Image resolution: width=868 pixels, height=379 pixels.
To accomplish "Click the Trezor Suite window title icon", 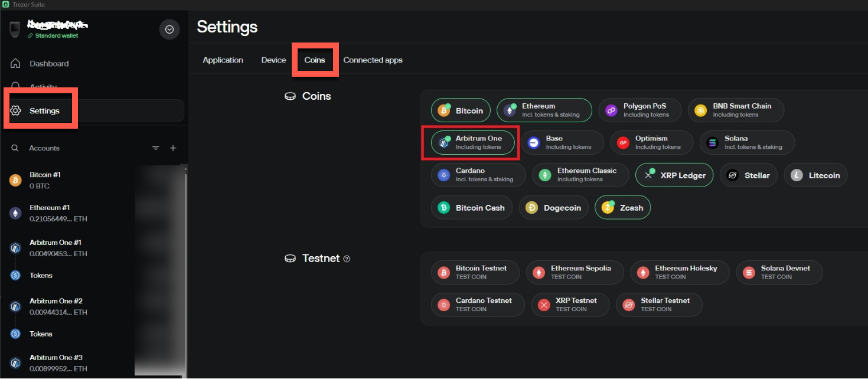I will pyautogui.click(x=5, y=5).
